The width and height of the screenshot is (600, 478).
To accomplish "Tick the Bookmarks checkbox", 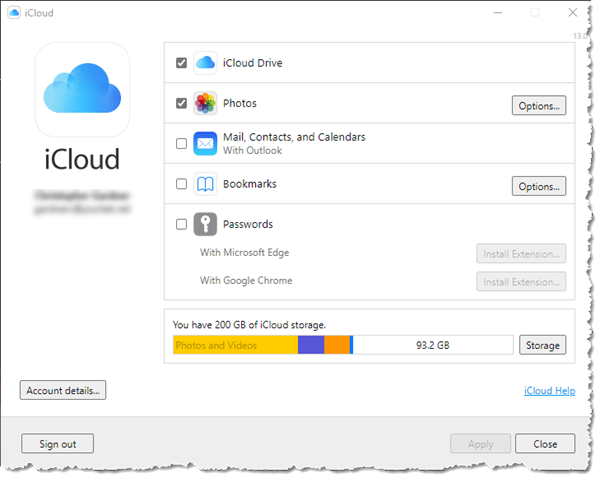I will [181, 184].
